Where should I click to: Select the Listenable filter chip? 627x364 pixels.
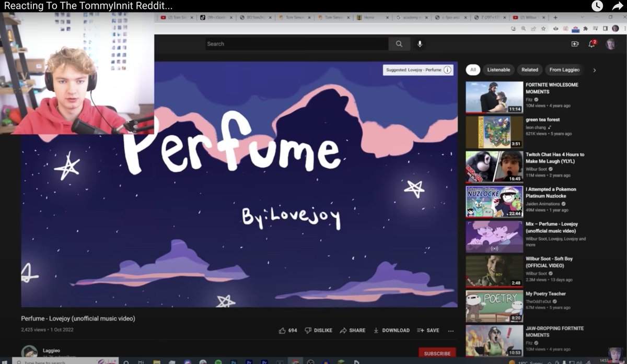click(498, 69)
